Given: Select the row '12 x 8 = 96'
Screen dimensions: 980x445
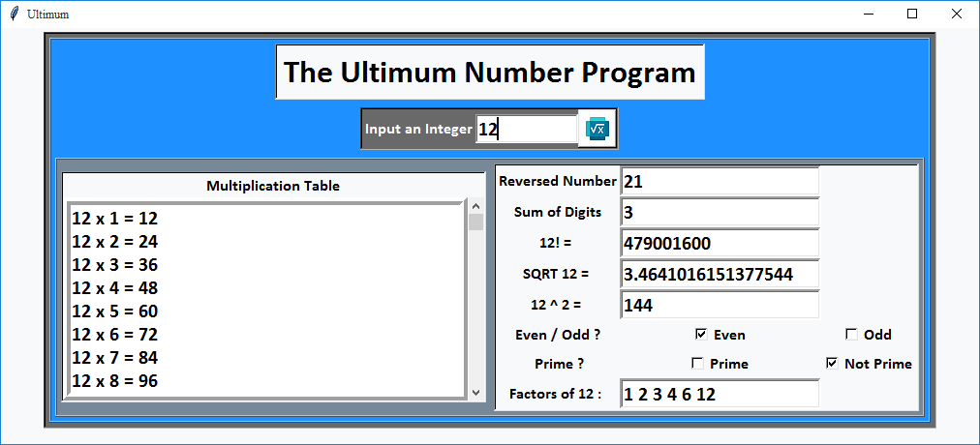Looking at the screenshot, I should [267, 381].
